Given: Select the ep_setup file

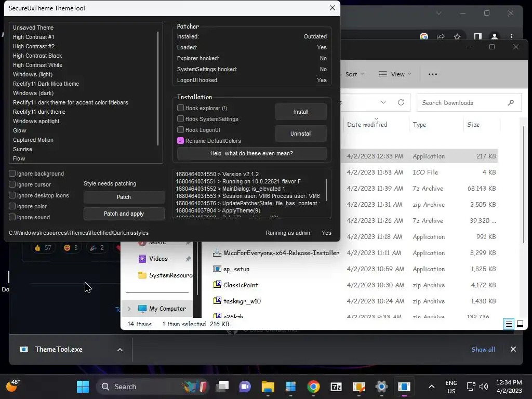Looking at the screenshot, I should point(236,269).
